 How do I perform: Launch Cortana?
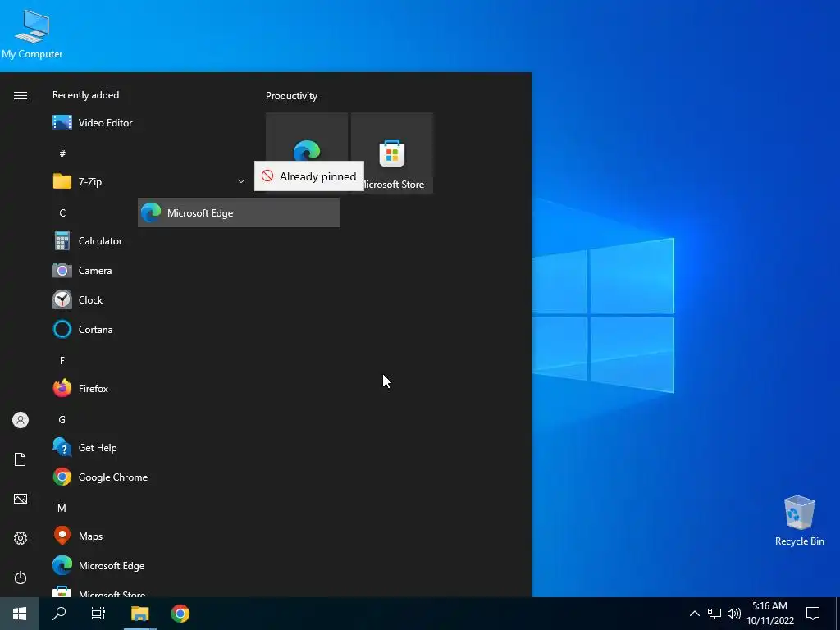point(149,330)
